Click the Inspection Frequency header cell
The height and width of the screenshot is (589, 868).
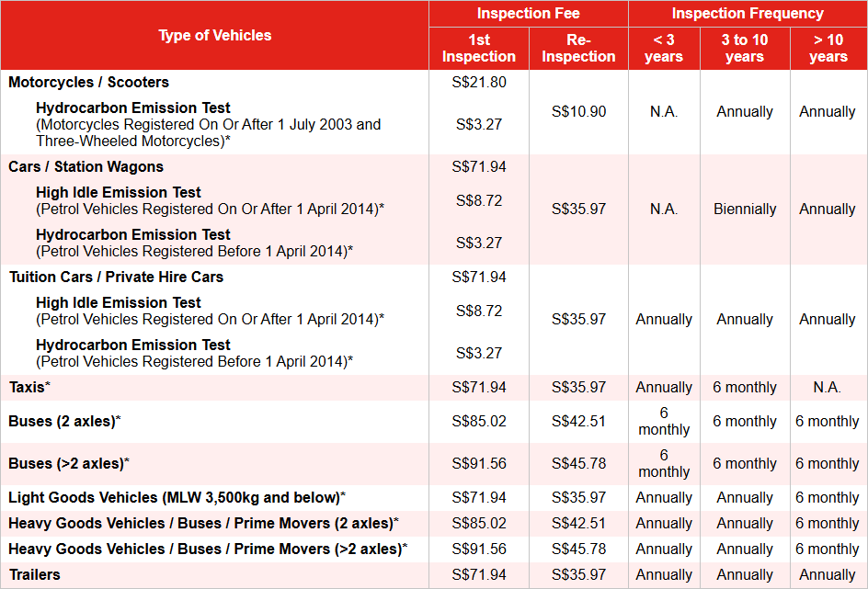(x=747, y=14)
